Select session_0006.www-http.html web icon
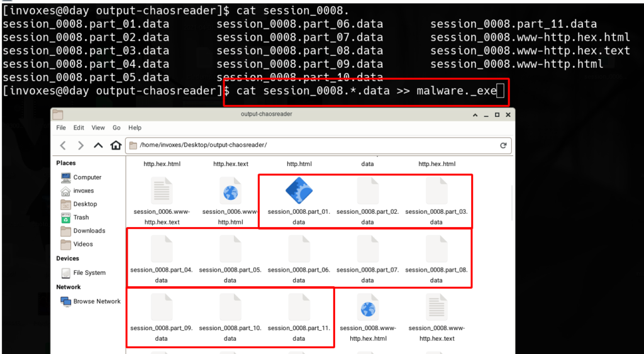Screen dimensions: 644x354 pos(230,191)
